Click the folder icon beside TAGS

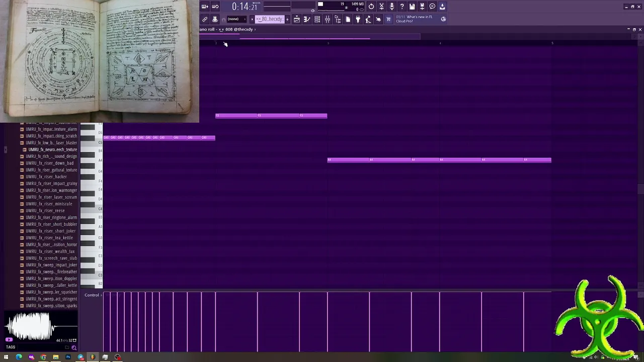pyautogui.click(x=67, y=347)
